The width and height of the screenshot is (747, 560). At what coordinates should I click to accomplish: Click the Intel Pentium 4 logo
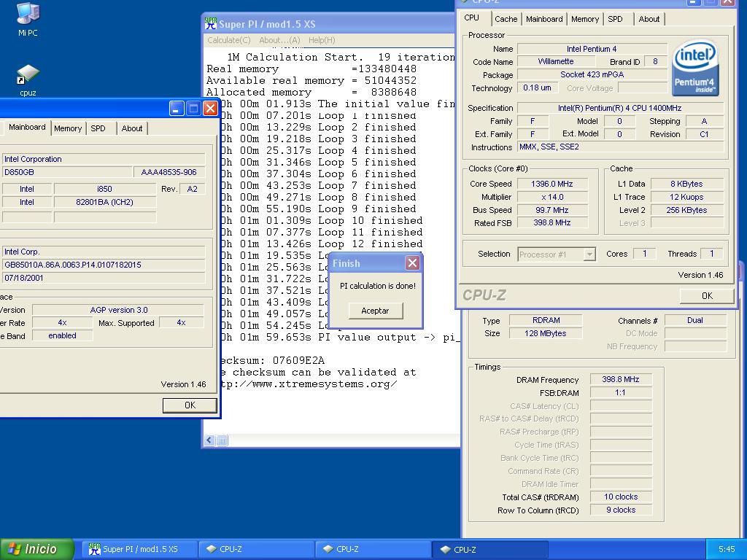click(x=695, y=68)
